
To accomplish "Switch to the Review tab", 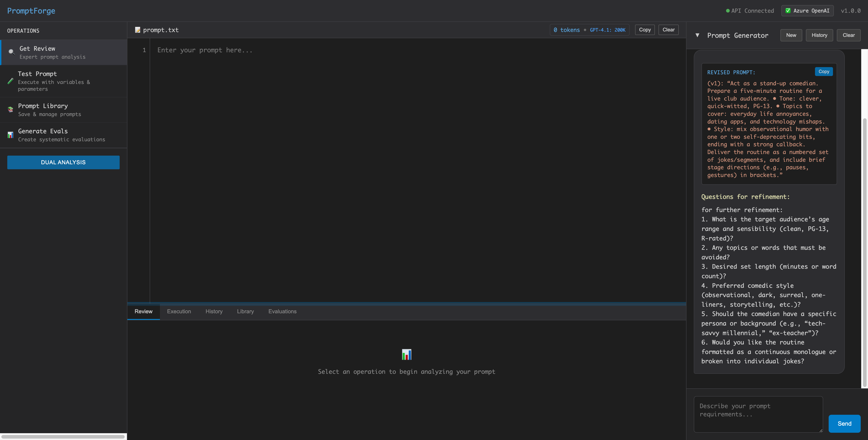I will pyautogui.click(x=143, y=312).
